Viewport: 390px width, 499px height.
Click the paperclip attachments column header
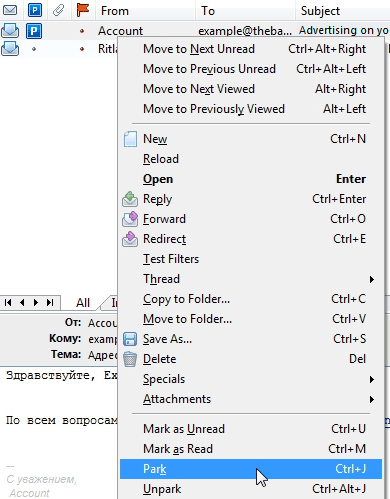58,10
